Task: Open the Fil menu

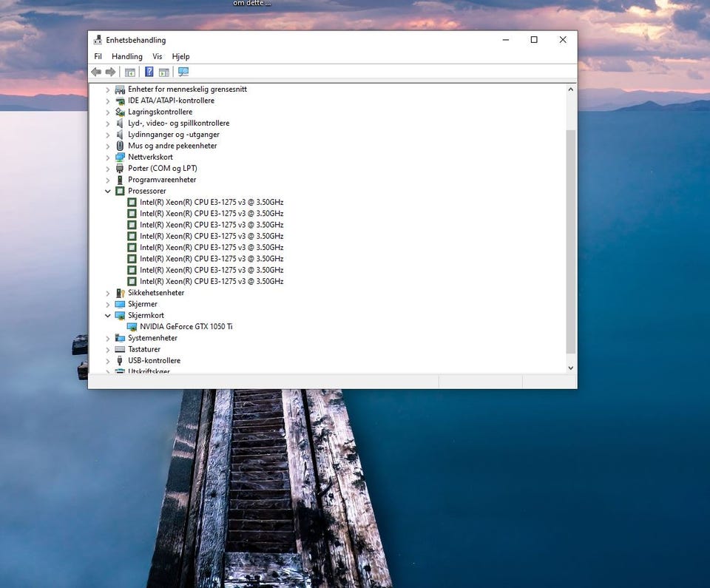Action: click(98, 56)
